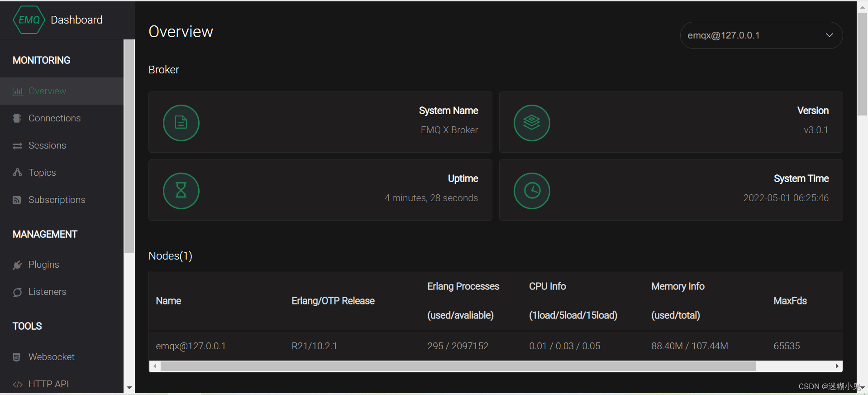This screenshot has width=868, height=395.
Task: Click the Connections sidebar icon
Action: pos(17,118)
